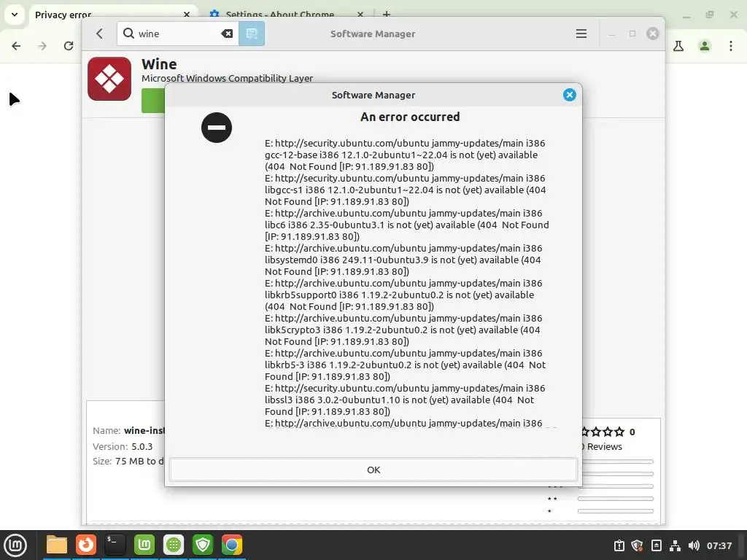Viewport: 747px width, 560px height.
Task: Switch to Software Manager grid icon in taskbar
Action: click(x=174, y=545)
